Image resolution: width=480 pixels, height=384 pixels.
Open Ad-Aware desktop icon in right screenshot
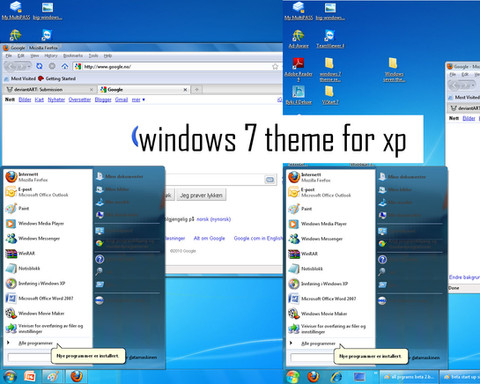298,39
